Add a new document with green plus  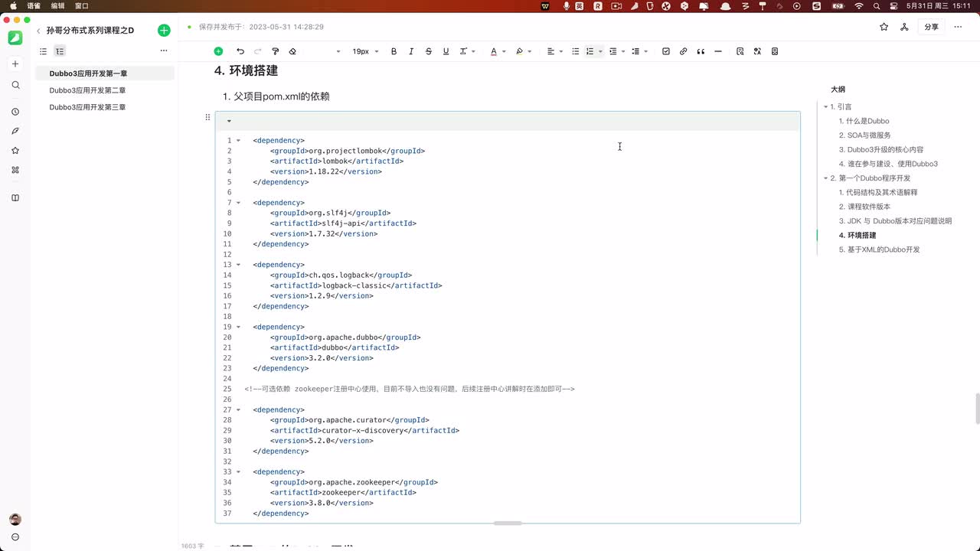click(164, 31)
